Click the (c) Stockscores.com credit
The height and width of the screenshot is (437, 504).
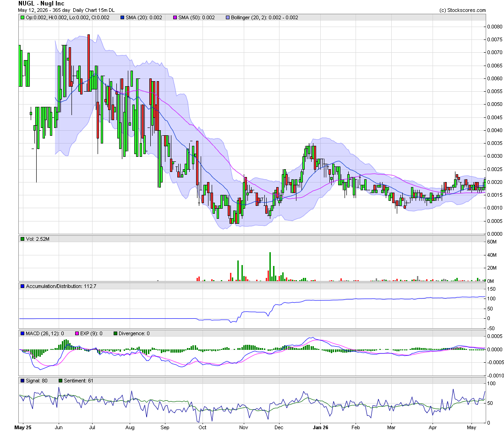point(463,10)
